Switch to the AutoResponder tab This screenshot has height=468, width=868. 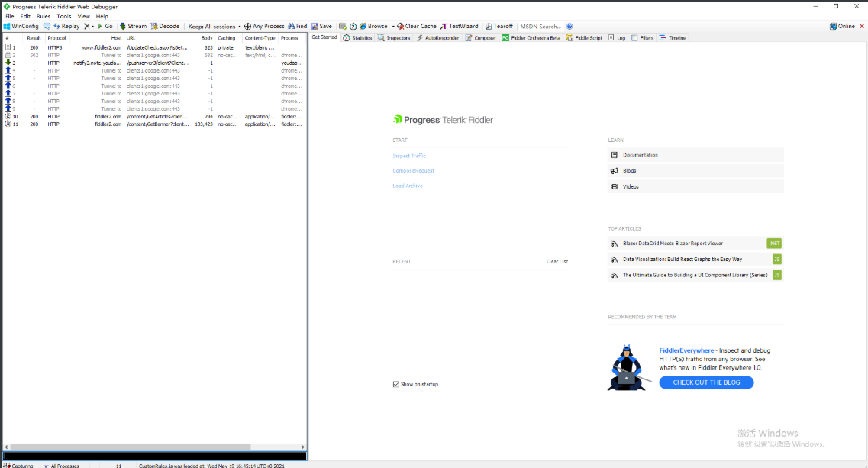click(x=437, y=37)
